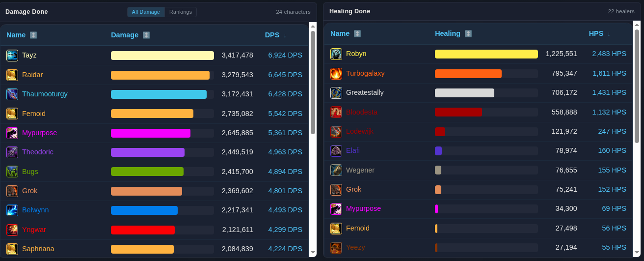
Task: Select the All Damage toggle
Action: (x=146, y=12)
